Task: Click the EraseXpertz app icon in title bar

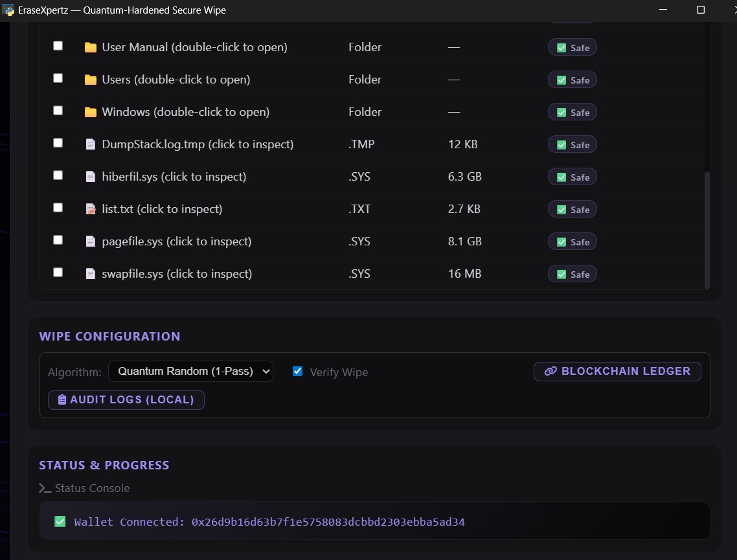Action: pyautogui.click(x=8, y=10)
